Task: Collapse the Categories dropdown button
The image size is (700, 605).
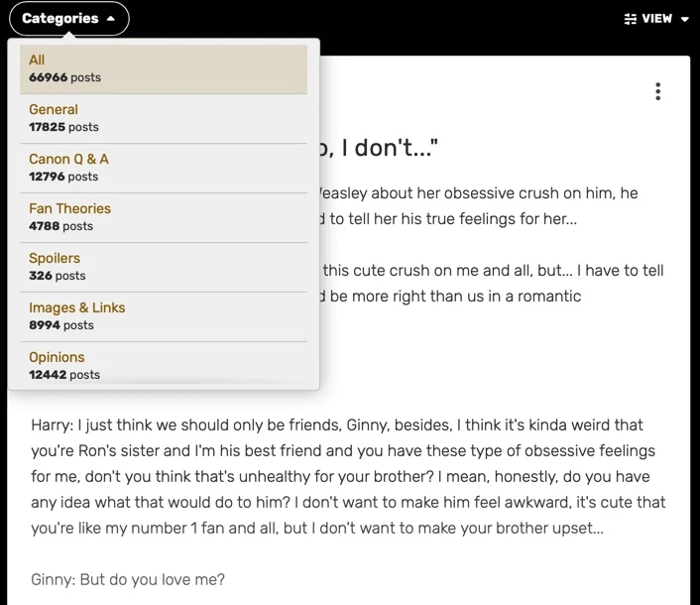Action: pos(69,18)
